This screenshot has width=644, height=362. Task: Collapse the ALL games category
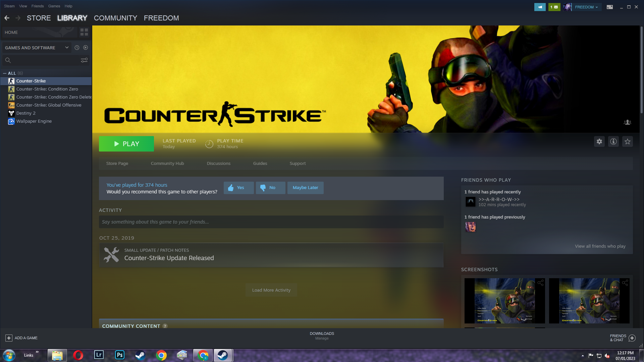(x=5, y=73)
